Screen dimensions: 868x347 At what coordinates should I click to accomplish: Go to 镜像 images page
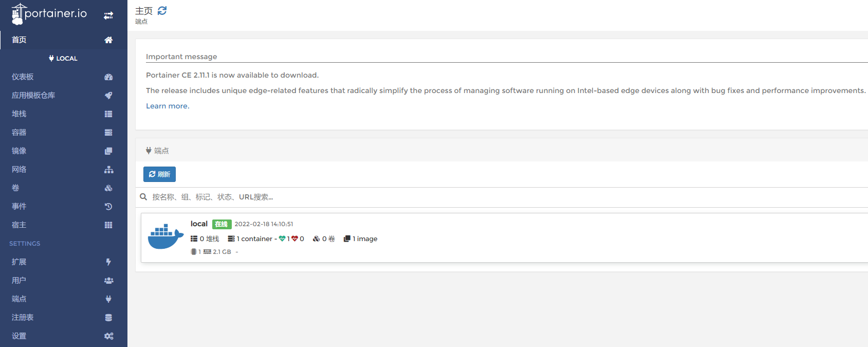tap(19, 151)
